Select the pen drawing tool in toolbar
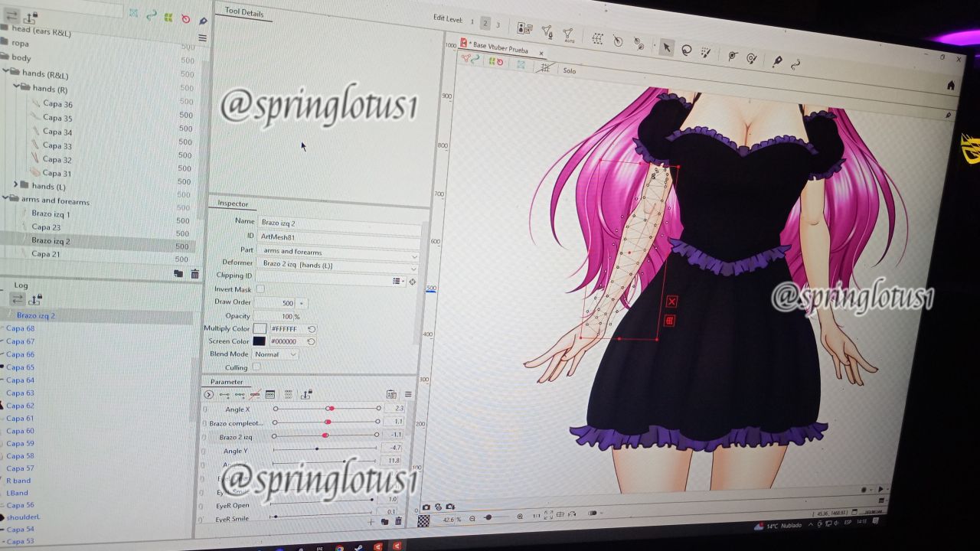The image size is (980, 551). pyautogui.click(x=777, y=61)
